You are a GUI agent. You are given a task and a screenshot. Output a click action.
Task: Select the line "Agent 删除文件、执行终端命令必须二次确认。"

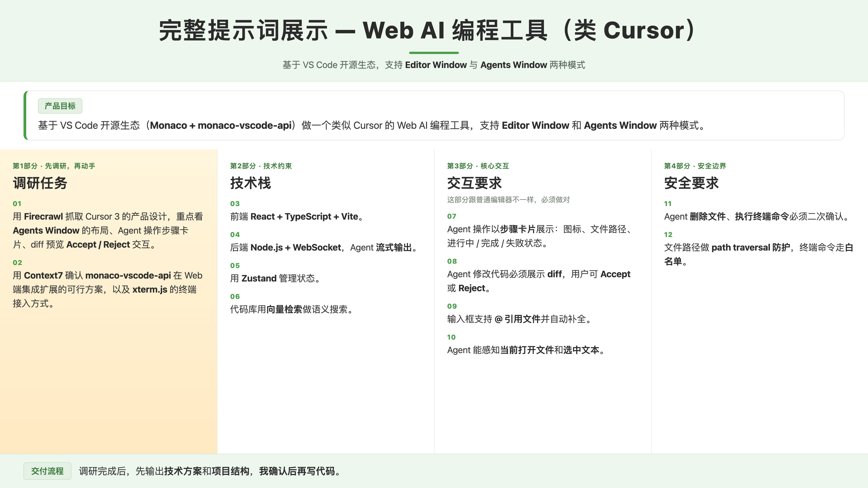coord(757,217)
